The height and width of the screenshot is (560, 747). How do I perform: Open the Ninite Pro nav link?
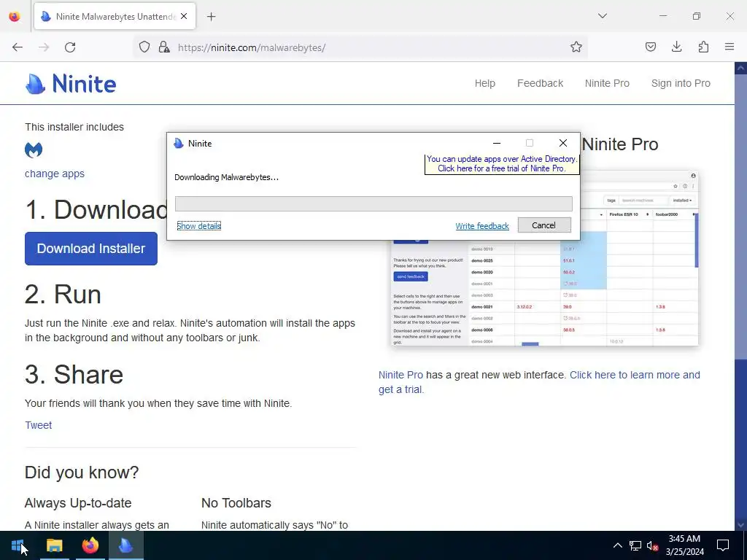click(607, 83)
